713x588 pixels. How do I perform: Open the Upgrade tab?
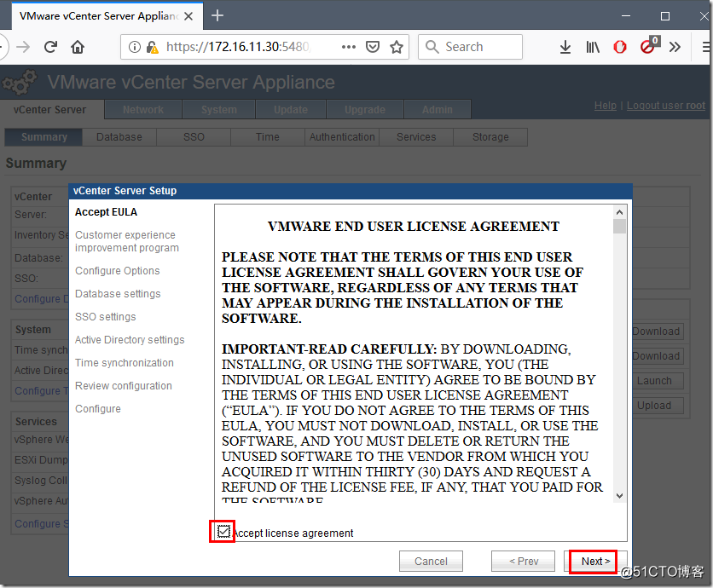click(x=365, y=110)
